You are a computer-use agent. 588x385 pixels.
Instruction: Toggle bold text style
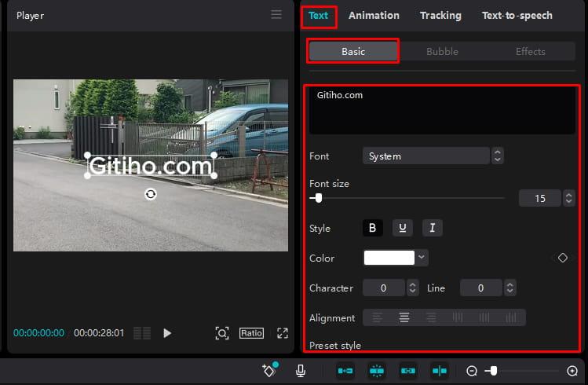tap(372, 228)
